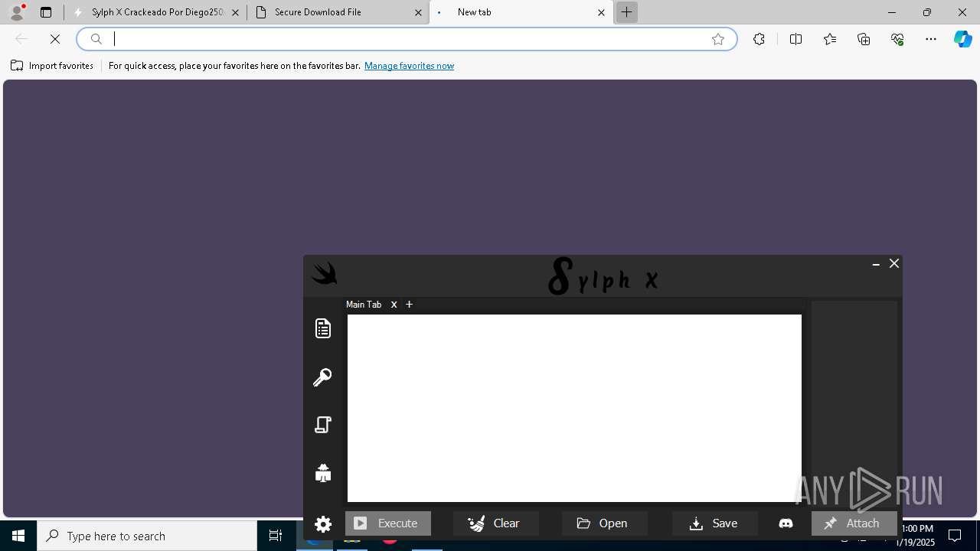The width and height of the screenshot is (980, 551).
Task: Click the Sylph X bird logo
Action: (x=325, y=273)
